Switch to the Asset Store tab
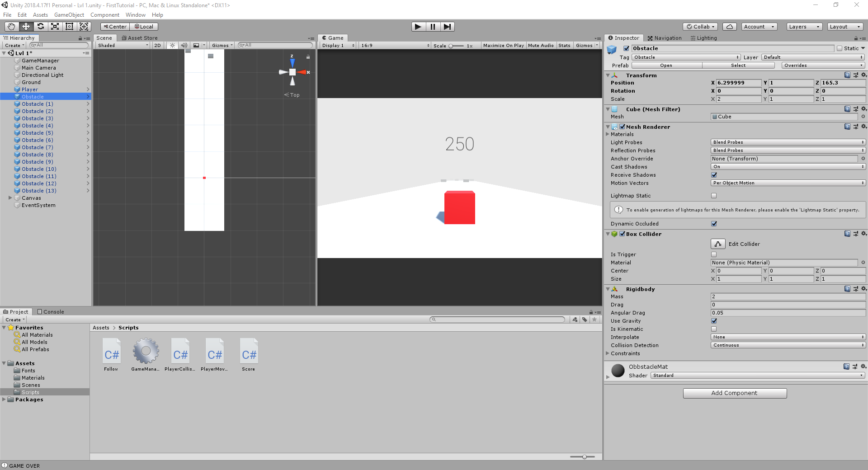Viewport: 868px width, 470px height. point(140,38)
